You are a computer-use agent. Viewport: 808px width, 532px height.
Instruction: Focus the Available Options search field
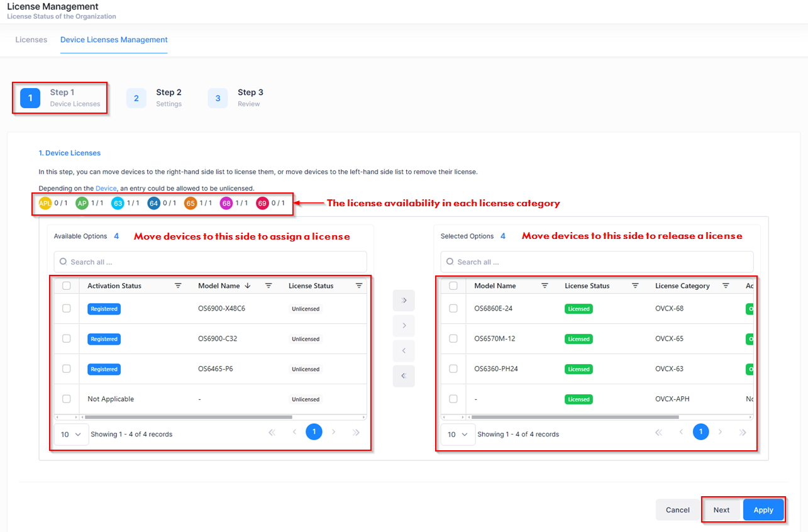click(x=210, y=262)
